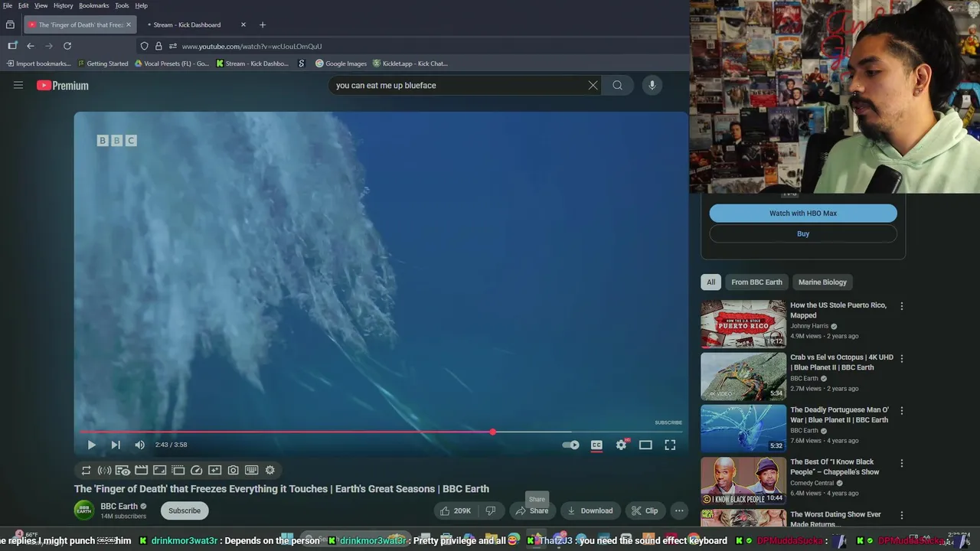The width and height of the screenshot is (980, 551).
Task: Switch to theater mode
Action: click(x=645, y=445)
